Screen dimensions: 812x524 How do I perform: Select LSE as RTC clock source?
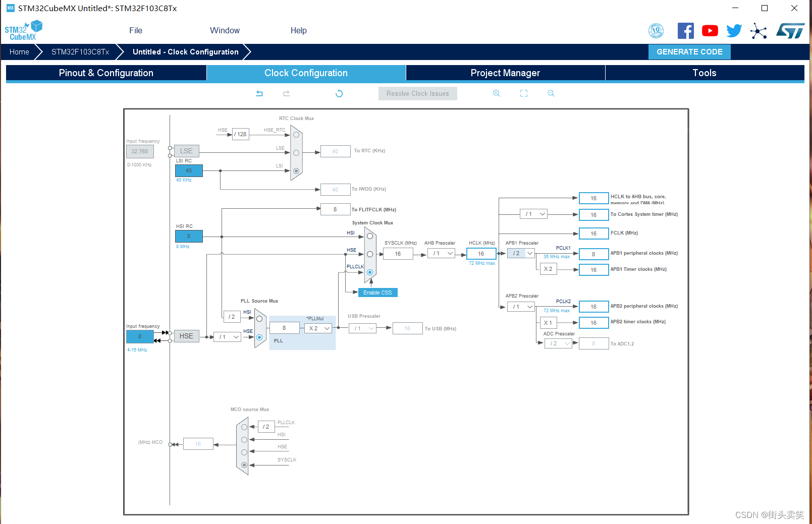click(x=296, y=153)
